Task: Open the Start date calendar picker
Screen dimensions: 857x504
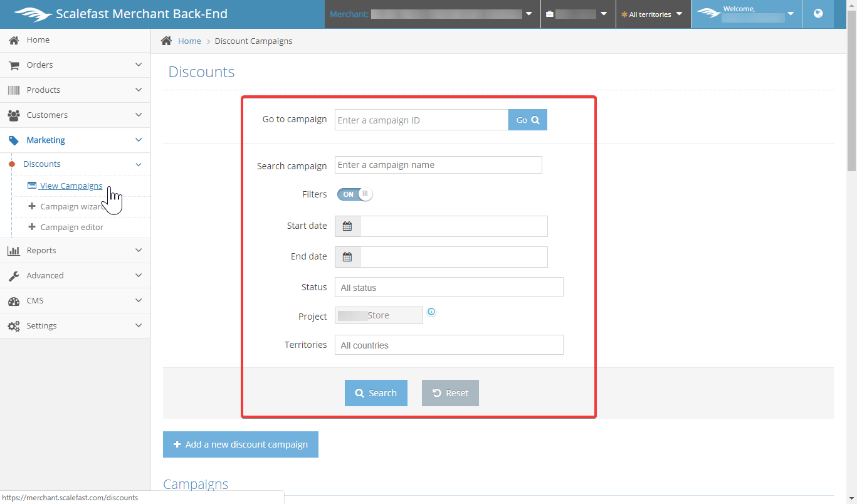Action: [x=347, y=226]
